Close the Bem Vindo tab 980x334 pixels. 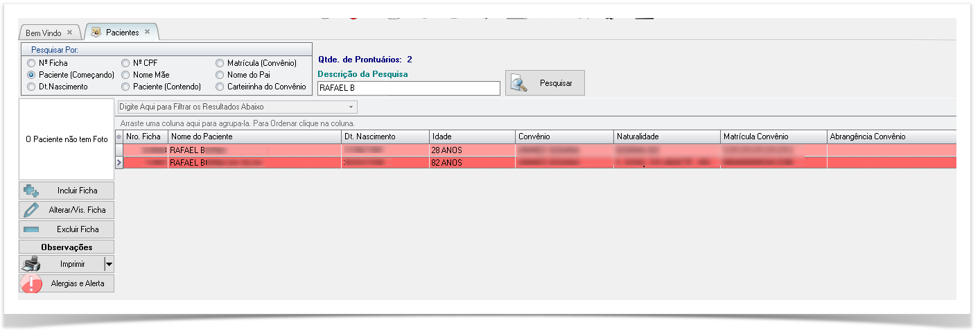click(69, 33)
